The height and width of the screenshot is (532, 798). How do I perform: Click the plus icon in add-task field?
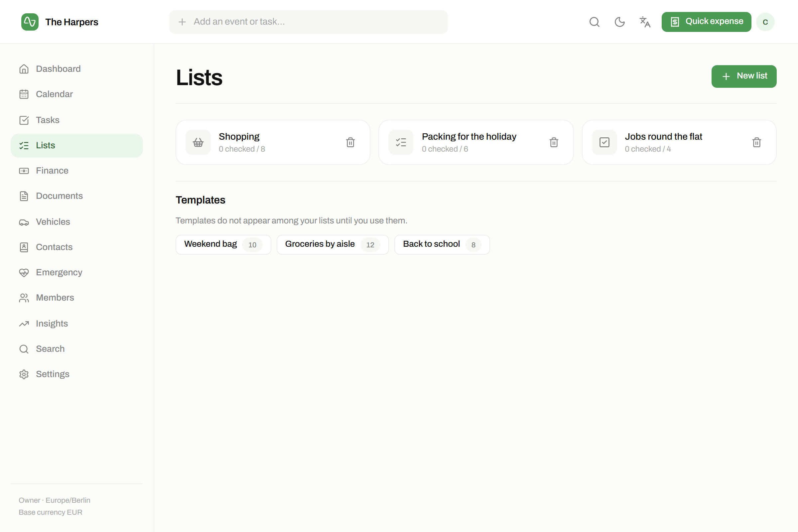click(x=182, y=22)
